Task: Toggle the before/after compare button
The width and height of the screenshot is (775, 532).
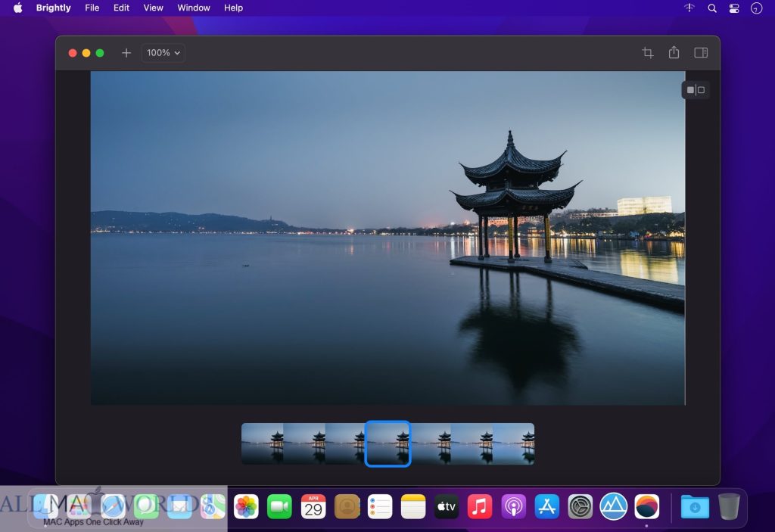Action: 696,90
